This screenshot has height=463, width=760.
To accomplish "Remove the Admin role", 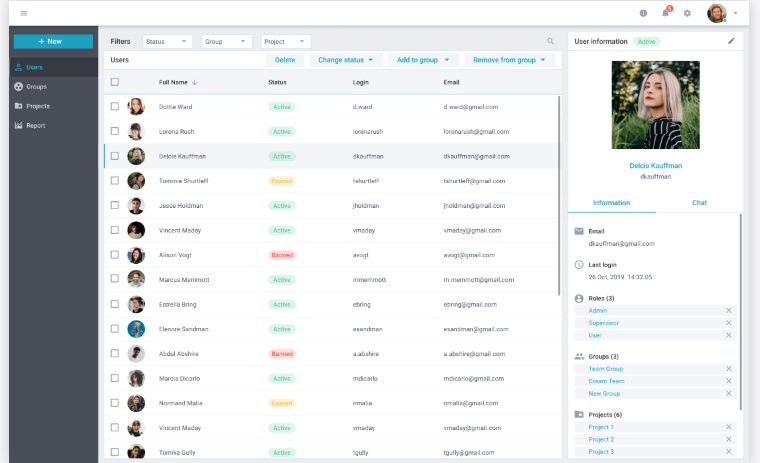I will coord(728,310).
